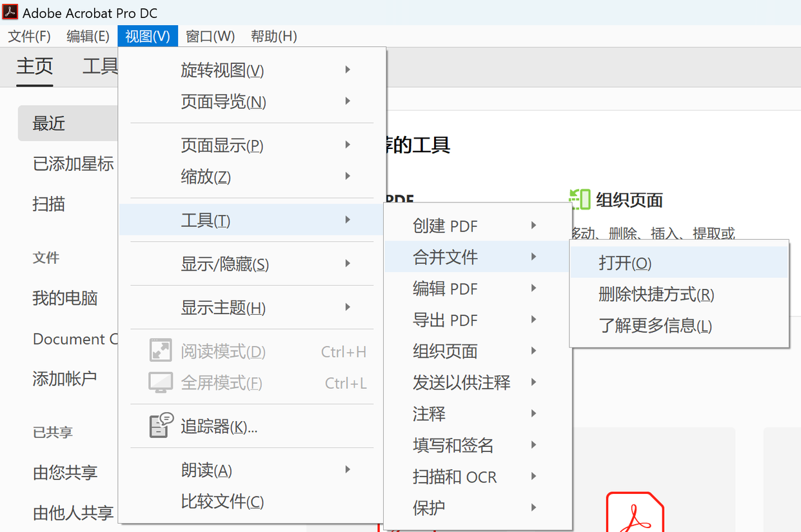This screenshot has width=801, height=532.
Task: Open 由您共享 in the sidebar
Action: point(65,473)
